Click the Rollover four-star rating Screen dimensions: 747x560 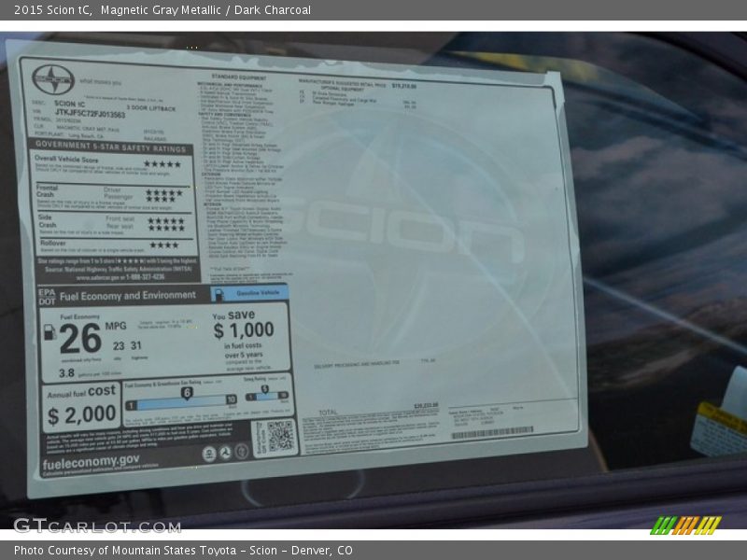coord(164,245)
